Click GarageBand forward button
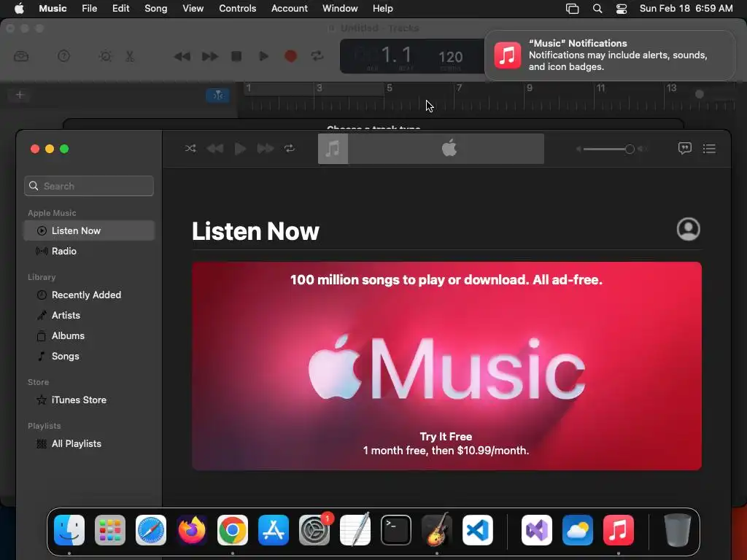Viewport: 747px width, 560px height. click(x=209, y=56)
